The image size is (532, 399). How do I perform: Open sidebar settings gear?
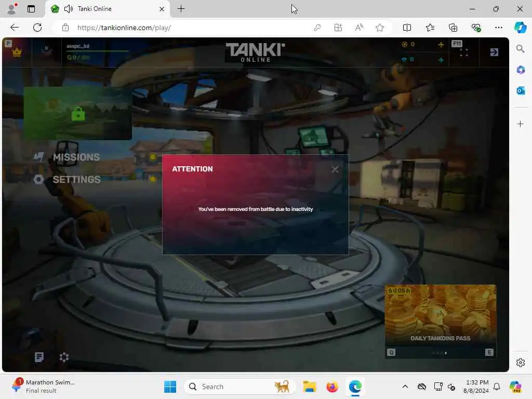click(x=520, y=363)
